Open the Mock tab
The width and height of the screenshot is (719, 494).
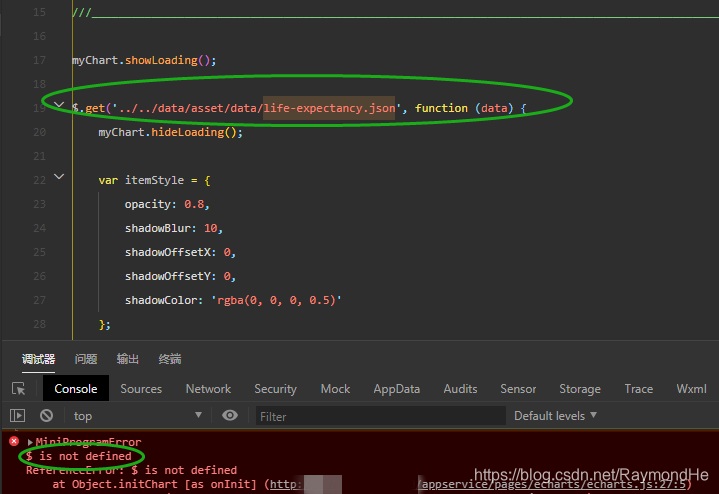click(335, 389)
